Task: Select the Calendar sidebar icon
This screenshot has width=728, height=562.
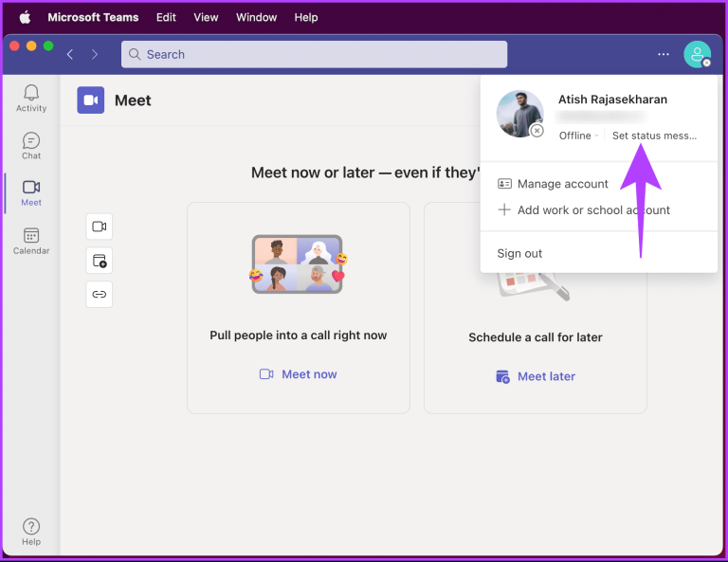Action: pos(31,241)
